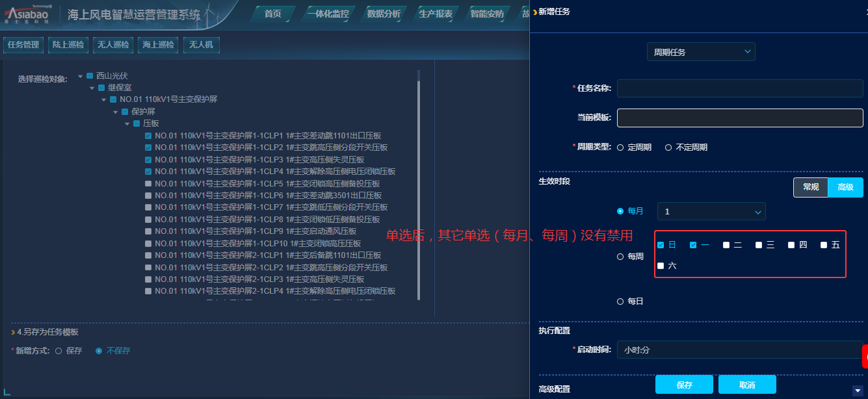868x399 pixels.
Task: Switch to the 海上巡检 tab
Action: (x=158, y=45)
